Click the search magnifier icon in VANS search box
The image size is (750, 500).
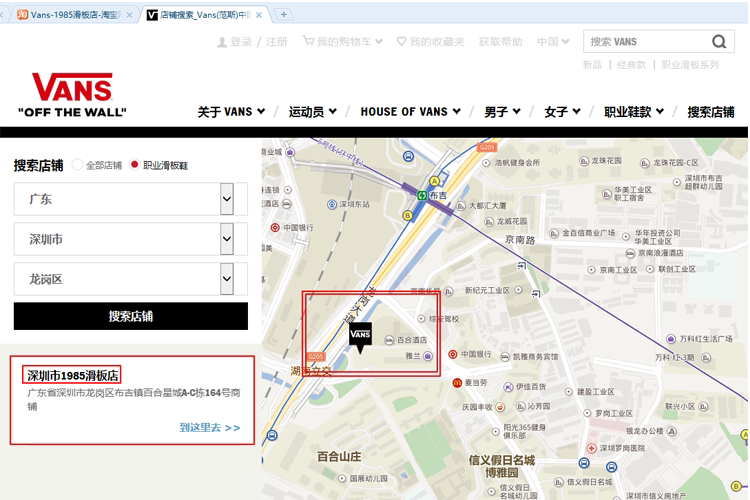click(x=719, y=42)
